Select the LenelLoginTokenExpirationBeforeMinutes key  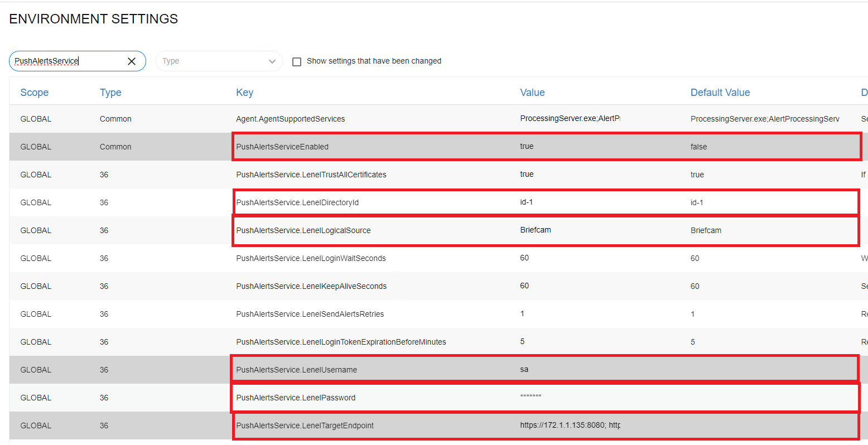tap(341, 342)
